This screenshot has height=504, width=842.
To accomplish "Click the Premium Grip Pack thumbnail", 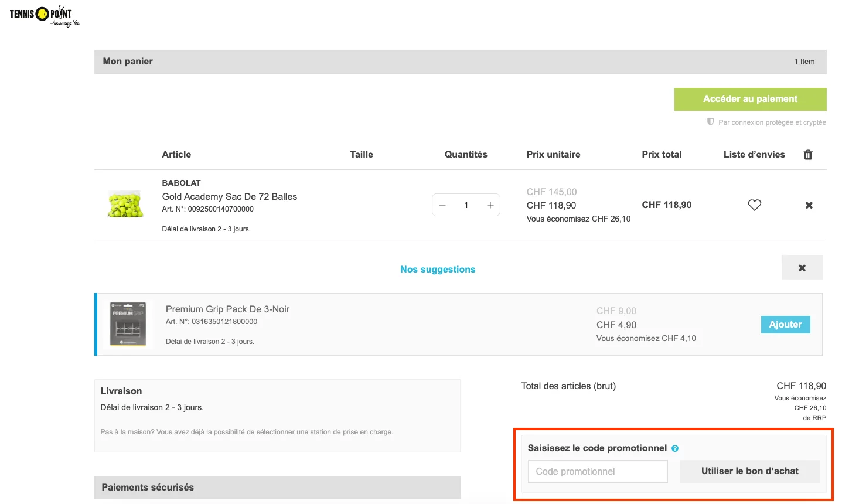I will click(128, 324).
